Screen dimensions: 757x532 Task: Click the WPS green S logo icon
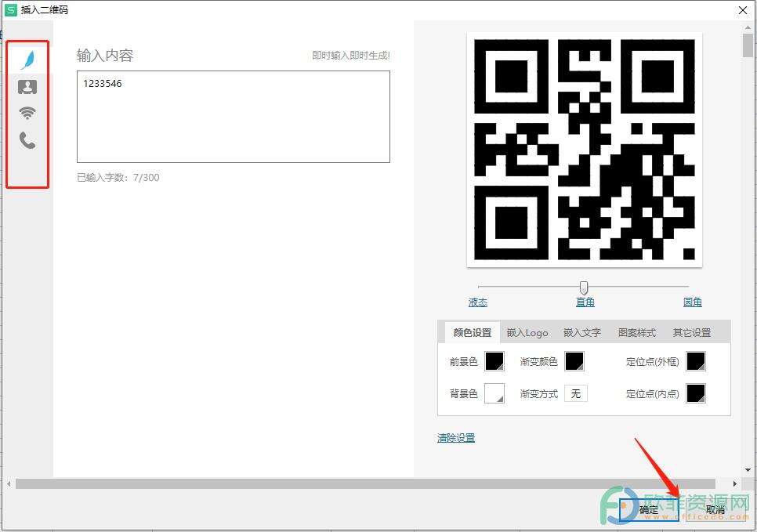pos(10,10)
